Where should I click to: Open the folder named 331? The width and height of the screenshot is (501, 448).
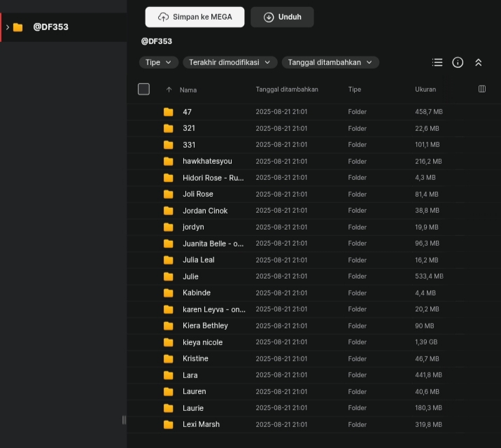pos(189,145)
